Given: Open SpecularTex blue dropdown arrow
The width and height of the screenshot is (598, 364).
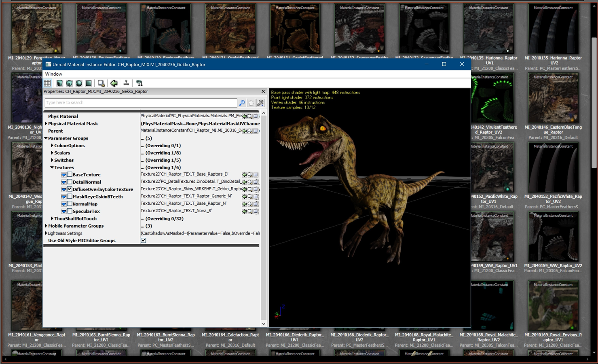Looking at the screenshot, I should (63, 211).
